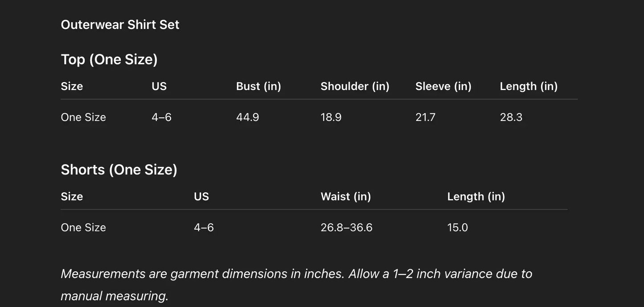Click the measurements variance note
The width and height of the screenshot is (644, 307).
pos(296,285)
